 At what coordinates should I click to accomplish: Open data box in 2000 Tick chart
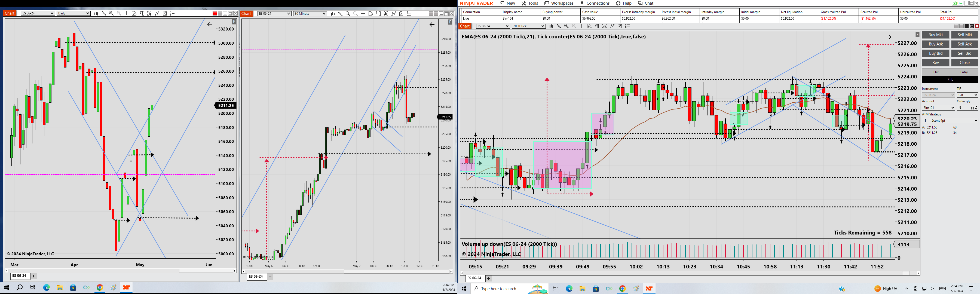point(589,26)
